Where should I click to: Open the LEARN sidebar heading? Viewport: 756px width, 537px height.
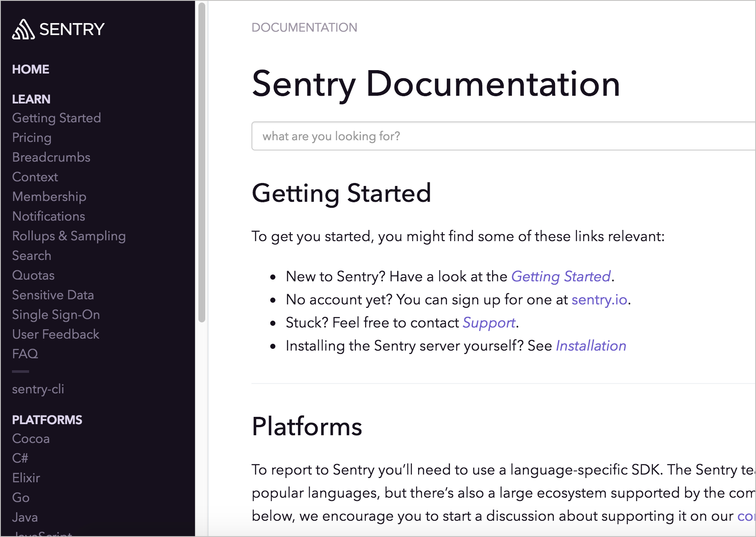tap(31, 99)
